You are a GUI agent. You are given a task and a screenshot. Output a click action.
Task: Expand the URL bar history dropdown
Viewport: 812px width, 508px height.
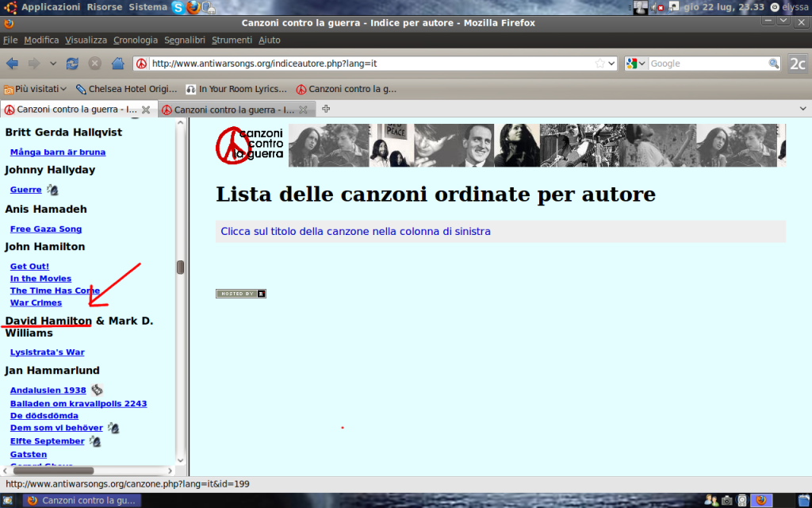point(612,63)
